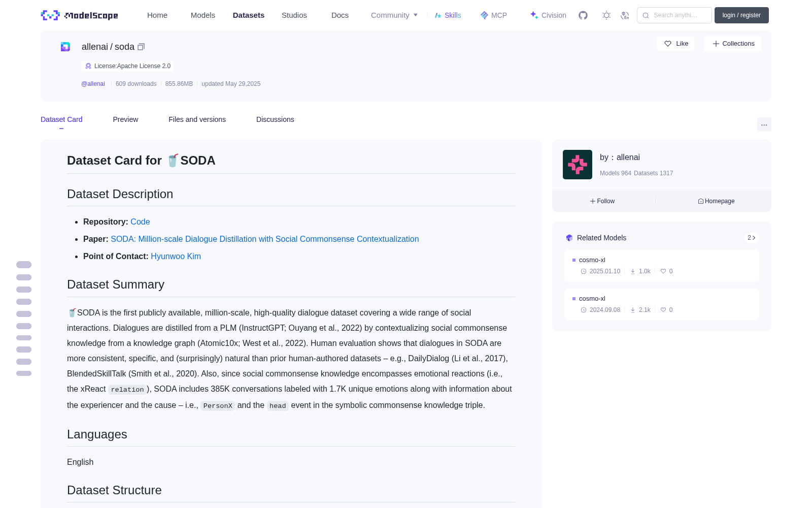This screenshot has width=812, height=508.
Task: Expand the Community dropdown menu
Action: coord(394,15)
